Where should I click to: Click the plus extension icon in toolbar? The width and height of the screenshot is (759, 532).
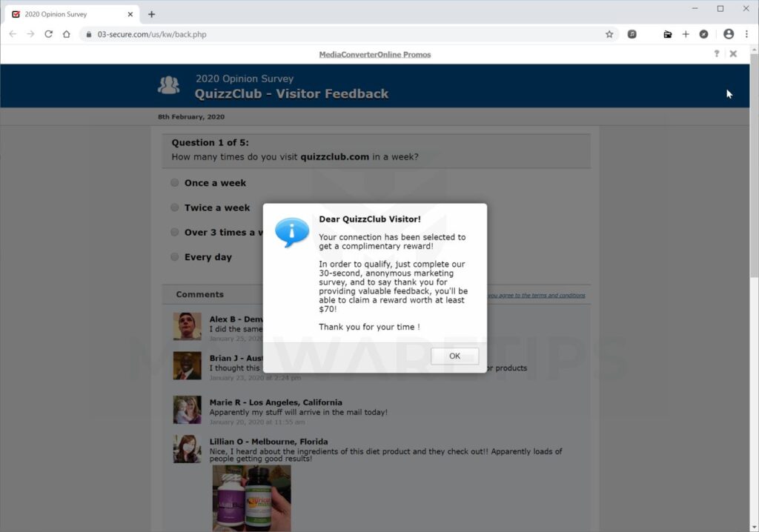(686, 34)
